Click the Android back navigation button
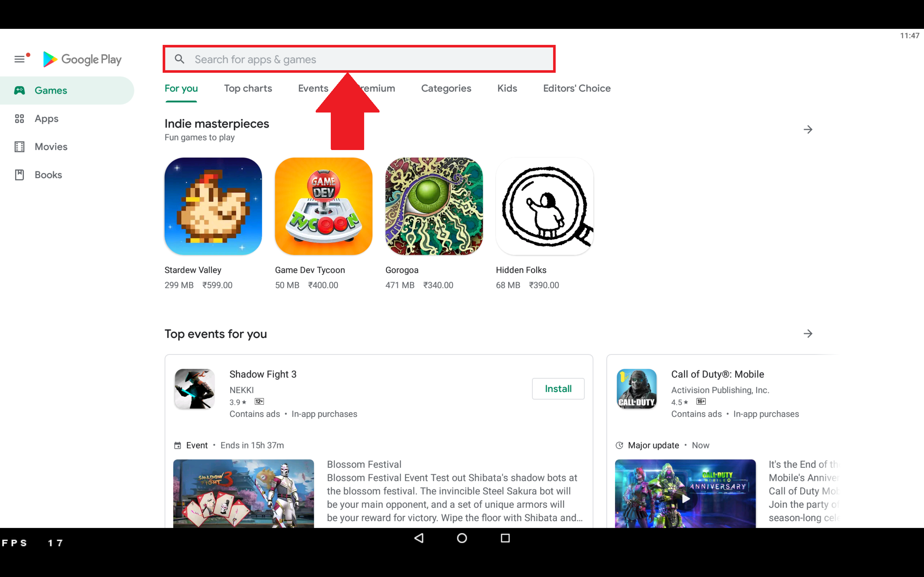This screenshot has height=577, width=924. pos(418,538)
